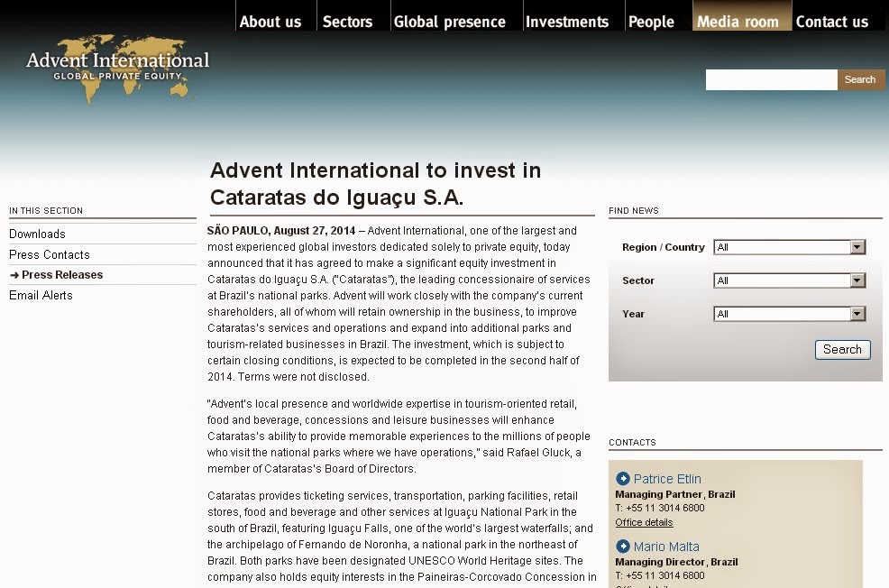This screenshot has width=889, height=588.
Task: Open Press Contacts in the section menu
Action: pos(50,255)
